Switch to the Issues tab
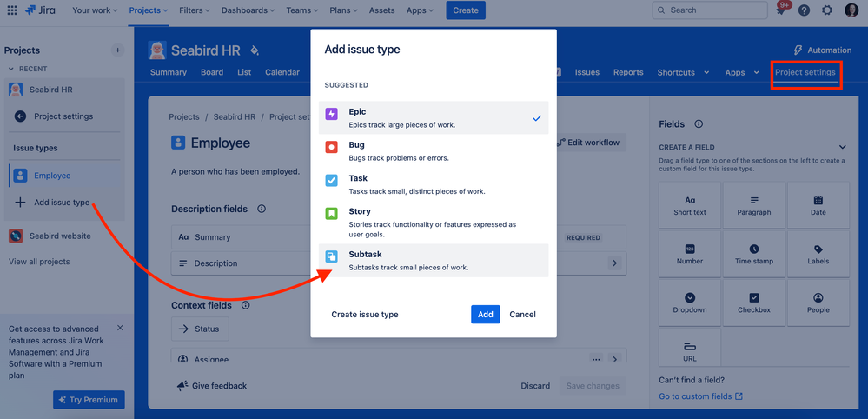This screenshot has height=419, width=868. (x=586, y=72)
